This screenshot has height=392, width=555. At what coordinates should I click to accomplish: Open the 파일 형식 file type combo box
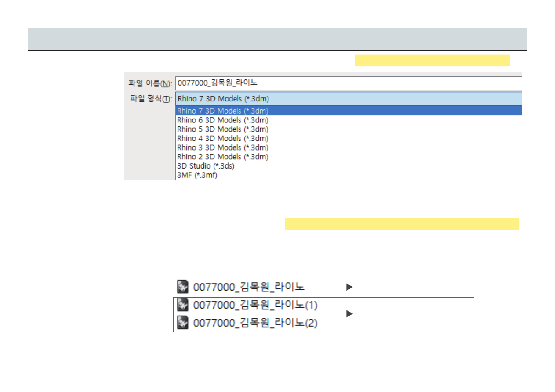tap(348, 99)
